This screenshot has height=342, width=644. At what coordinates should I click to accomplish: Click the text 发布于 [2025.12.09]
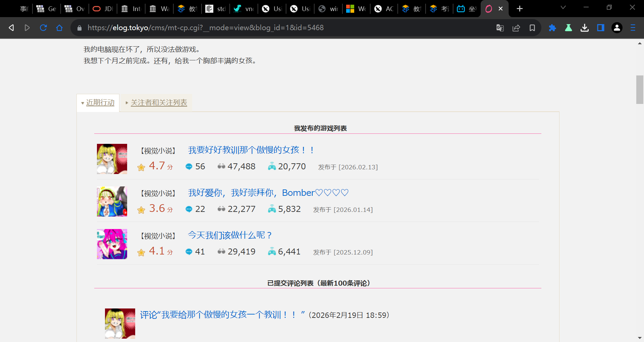point(343,252)
